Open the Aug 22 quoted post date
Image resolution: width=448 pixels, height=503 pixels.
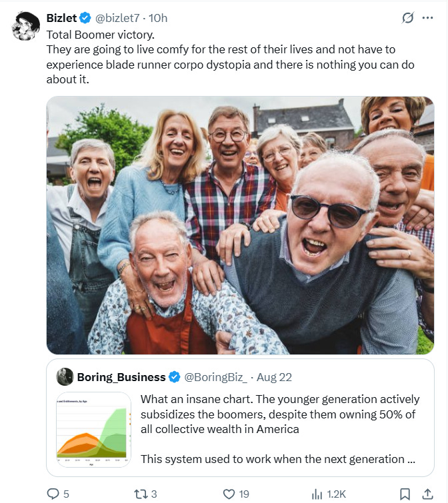click(275, 377)
